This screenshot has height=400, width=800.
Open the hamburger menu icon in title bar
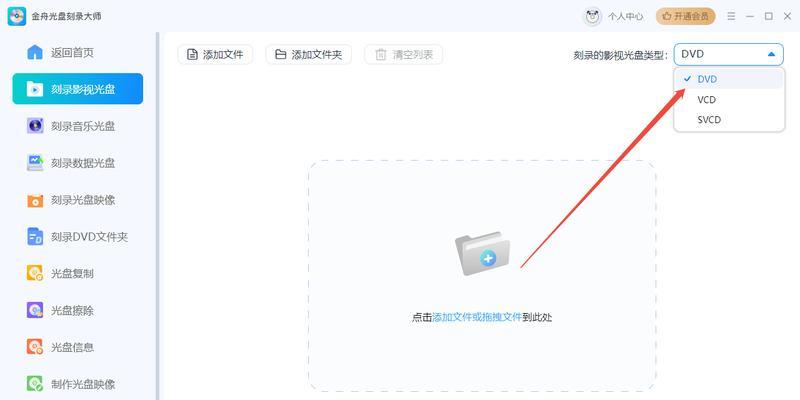tap(731, 16)
